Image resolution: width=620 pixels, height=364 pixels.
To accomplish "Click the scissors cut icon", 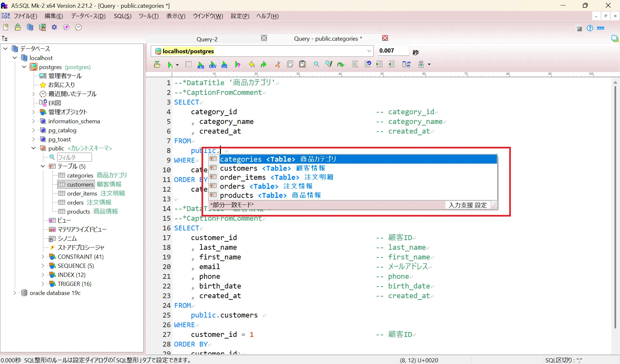I will click(x=278, y=65).
